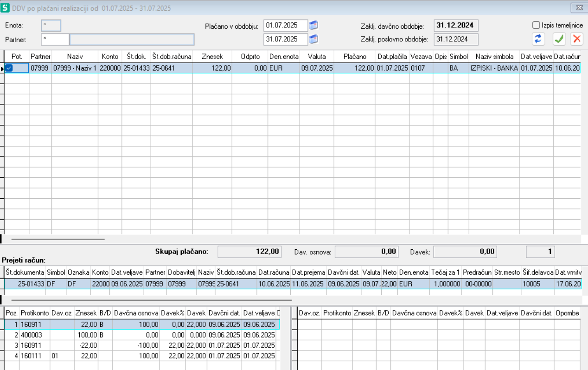This screenshot has width=588, height=370.
Task: Click the Dat.plačila column header
Action: pos(392,57)
